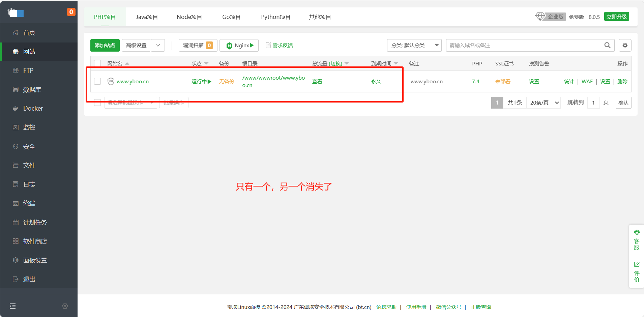The image size is (644, 317).
Task: Open the 分类: 默认分类 dropdown
Action: 414,45
